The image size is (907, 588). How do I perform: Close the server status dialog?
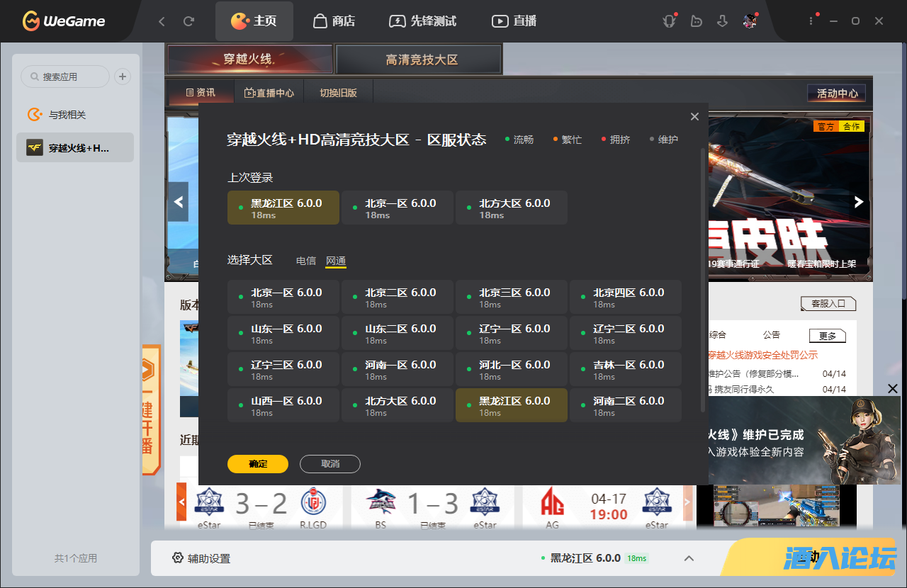coord(694,117)
